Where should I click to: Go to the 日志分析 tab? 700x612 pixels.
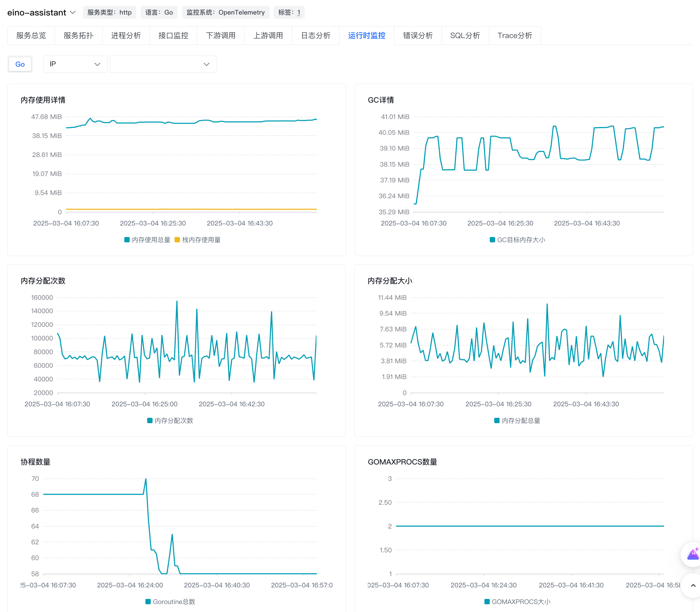[316, 35]
